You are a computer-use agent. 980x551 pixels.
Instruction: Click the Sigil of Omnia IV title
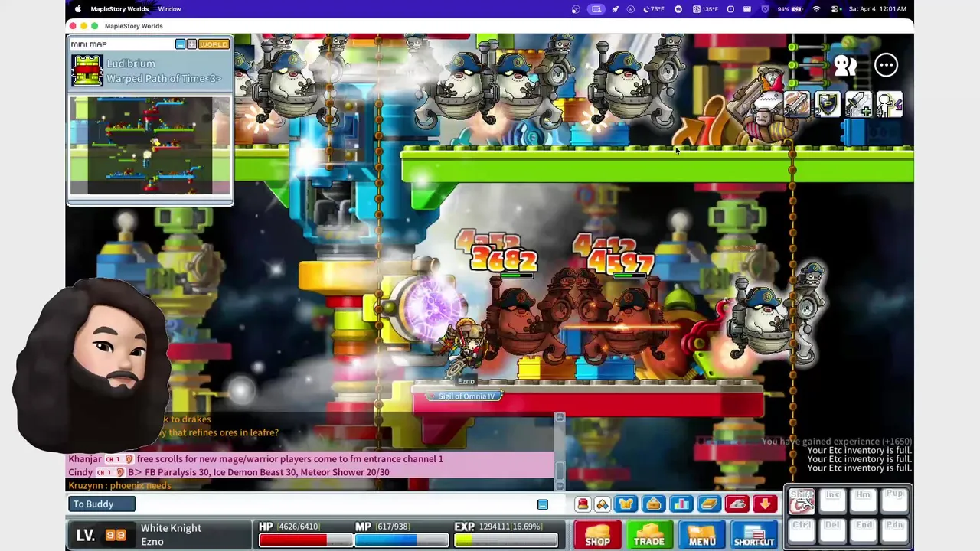pos(465,396)
